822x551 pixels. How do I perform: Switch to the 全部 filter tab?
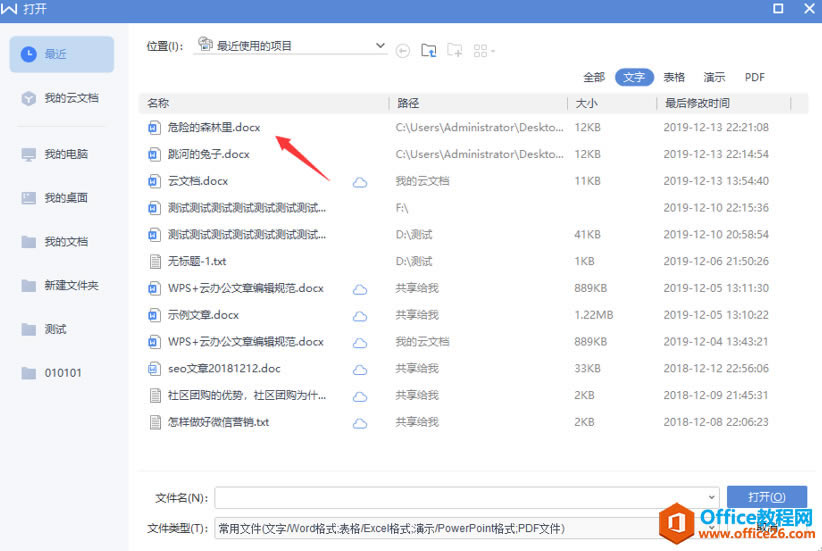594,77
